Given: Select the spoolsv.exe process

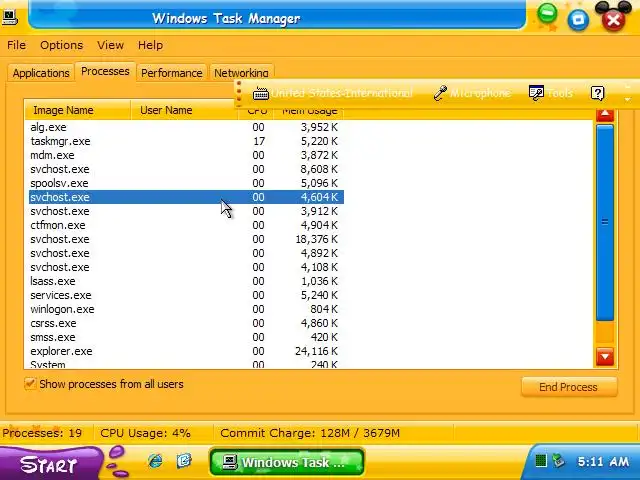Looking at the screenshot, I should [x=186, y=183].
